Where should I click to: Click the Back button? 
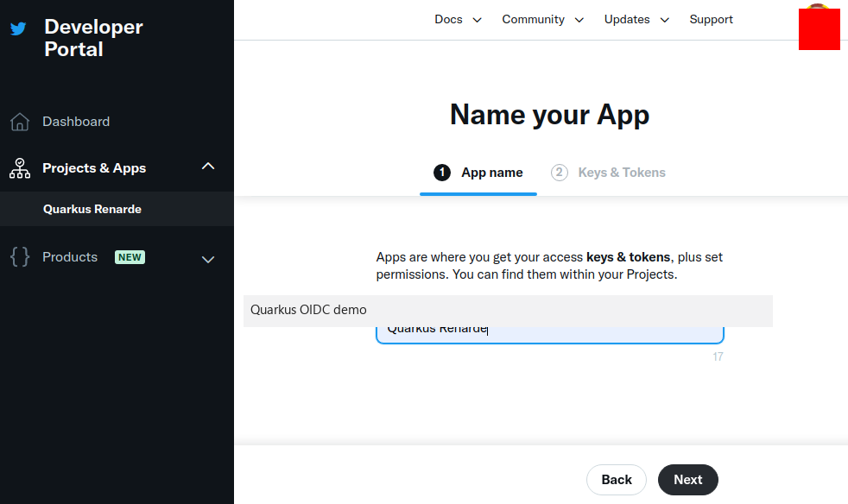[617, 480]
